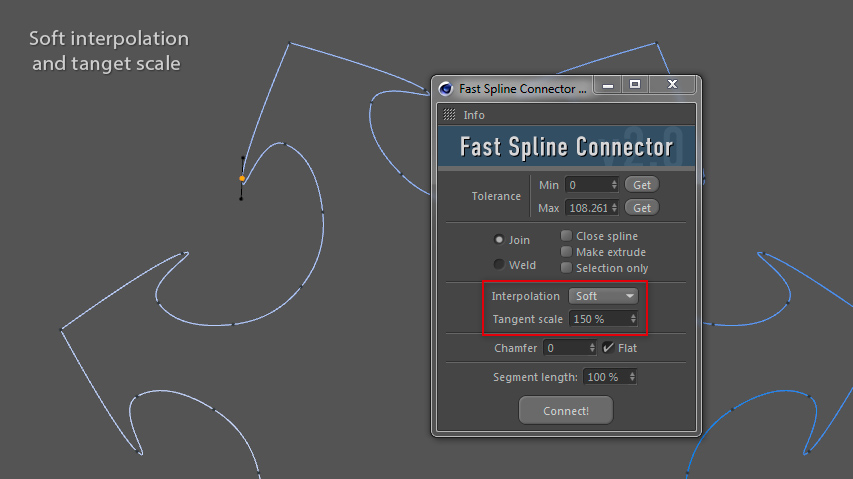Click the Segment length label text

pos(535,377)
